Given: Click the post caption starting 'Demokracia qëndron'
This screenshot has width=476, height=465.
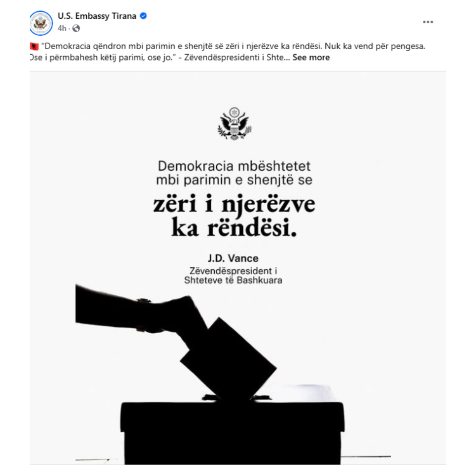Looking at the screenshot, I should 227,52.
